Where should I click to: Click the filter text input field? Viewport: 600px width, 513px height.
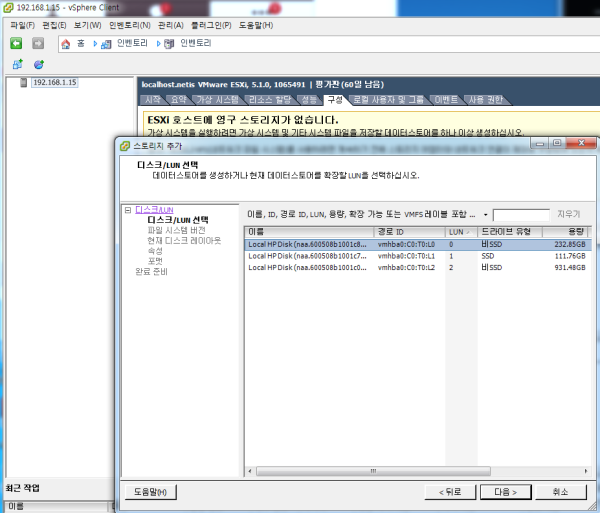click(x=521, y=215)
